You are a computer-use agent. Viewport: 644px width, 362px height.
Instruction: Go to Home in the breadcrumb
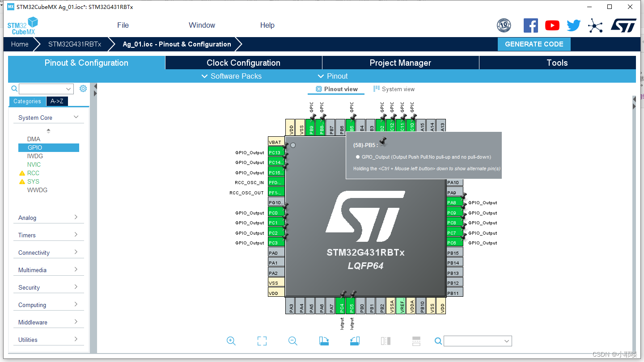20,44
